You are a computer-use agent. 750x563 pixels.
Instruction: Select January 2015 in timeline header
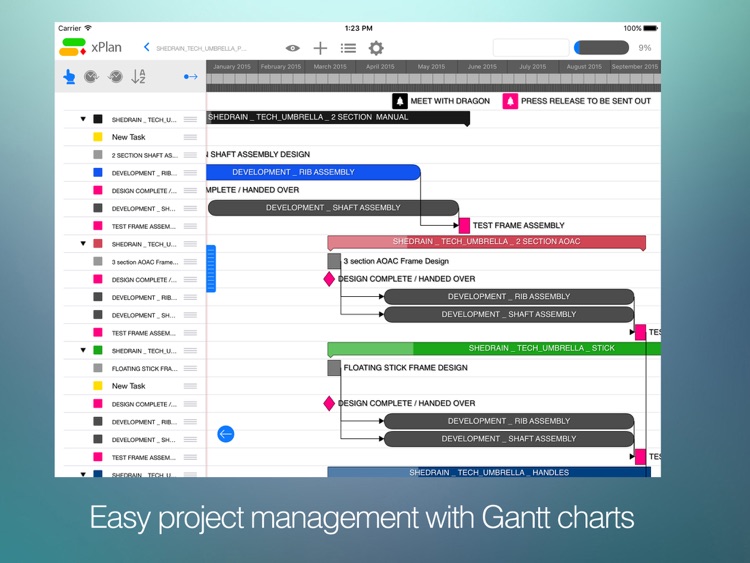[232, 66]
